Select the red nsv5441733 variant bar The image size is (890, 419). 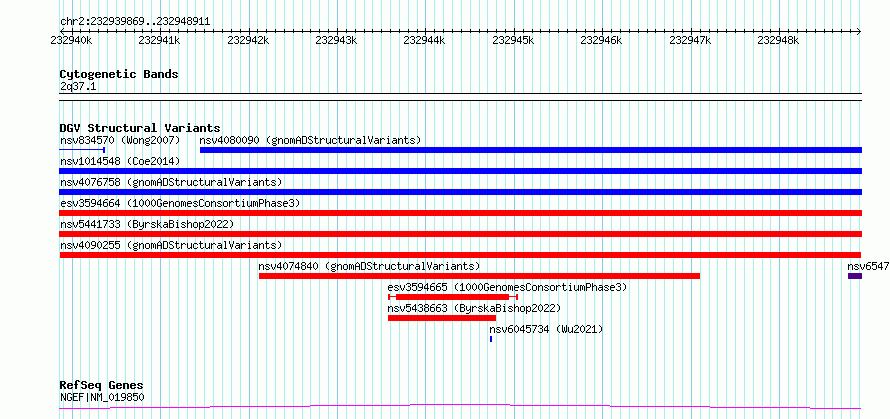point(461,234)
